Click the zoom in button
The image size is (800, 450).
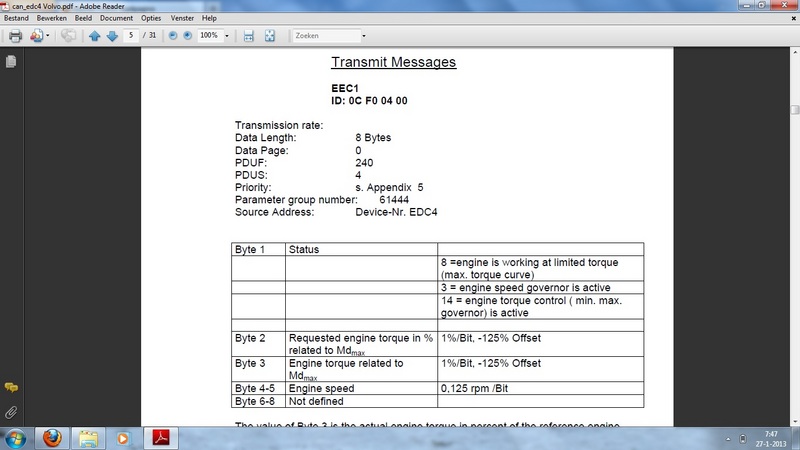[189, 35]
